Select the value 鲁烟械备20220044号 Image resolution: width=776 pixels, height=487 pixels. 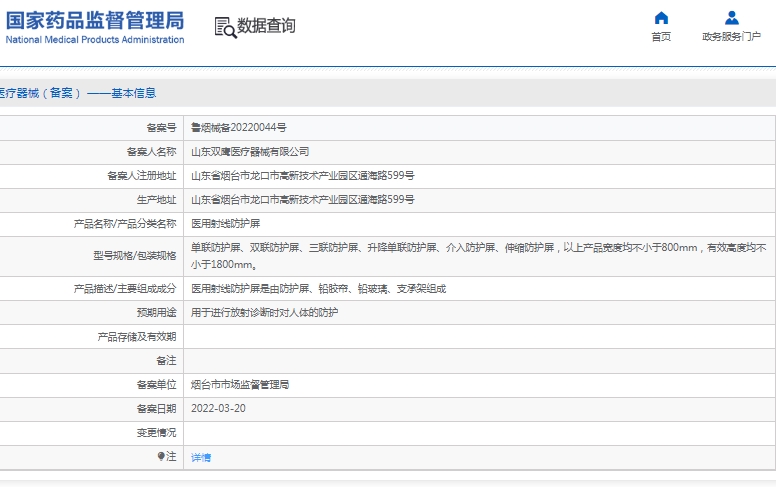coord(239,128)
